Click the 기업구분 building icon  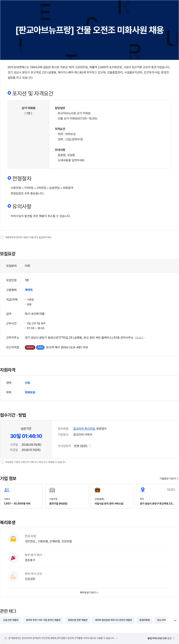[x=52, y=490]
